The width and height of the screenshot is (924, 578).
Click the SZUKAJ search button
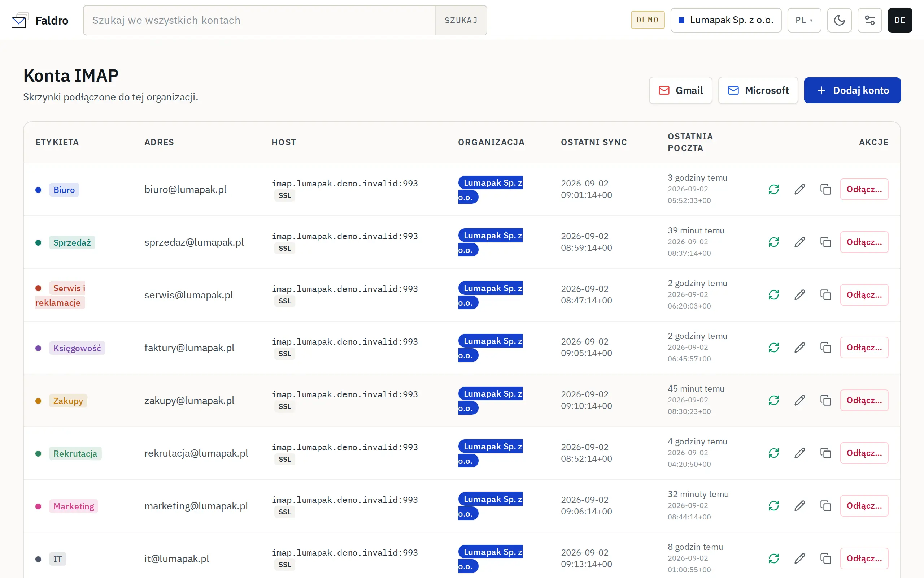pos(461,20)
